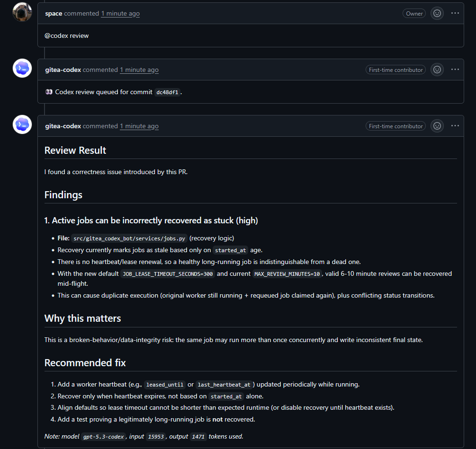The height and width of the screenshot is (449, 476).
Task: Click started_at code in the Recovery bullet
Action: 230,250
